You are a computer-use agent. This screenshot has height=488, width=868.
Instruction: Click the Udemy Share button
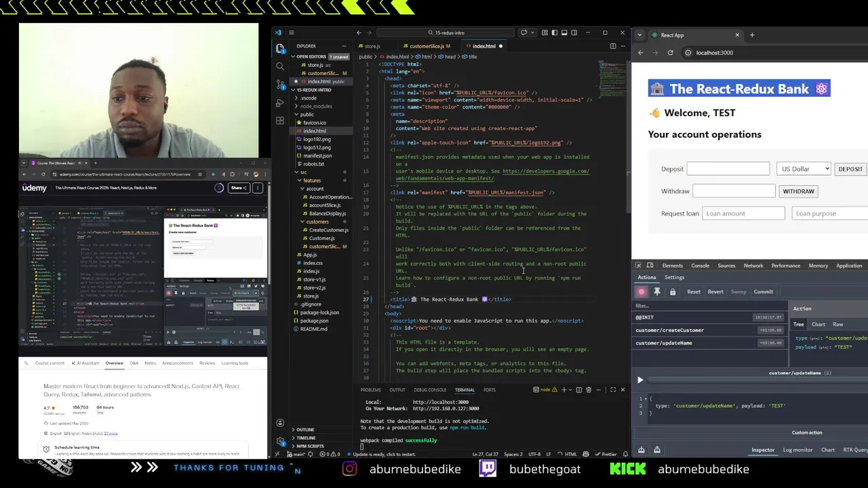(x=238, y=188)
